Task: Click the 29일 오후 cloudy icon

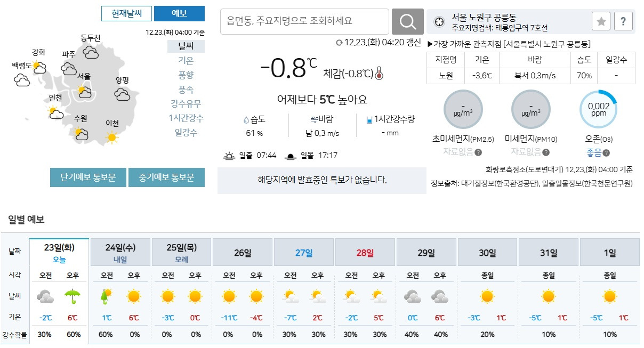Action: 439,296
